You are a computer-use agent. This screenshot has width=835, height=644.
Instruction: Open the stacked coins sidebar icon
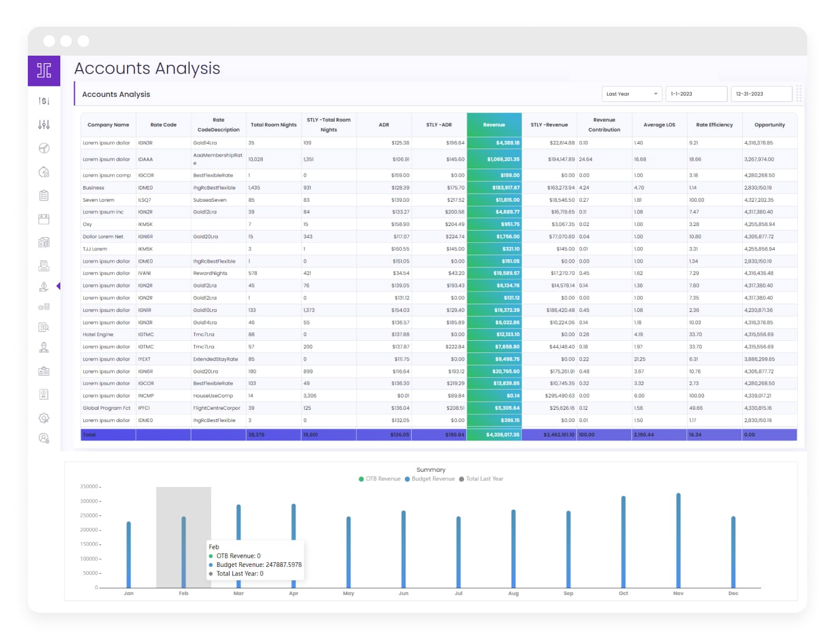pyautogui.click(x=44, y=307)
